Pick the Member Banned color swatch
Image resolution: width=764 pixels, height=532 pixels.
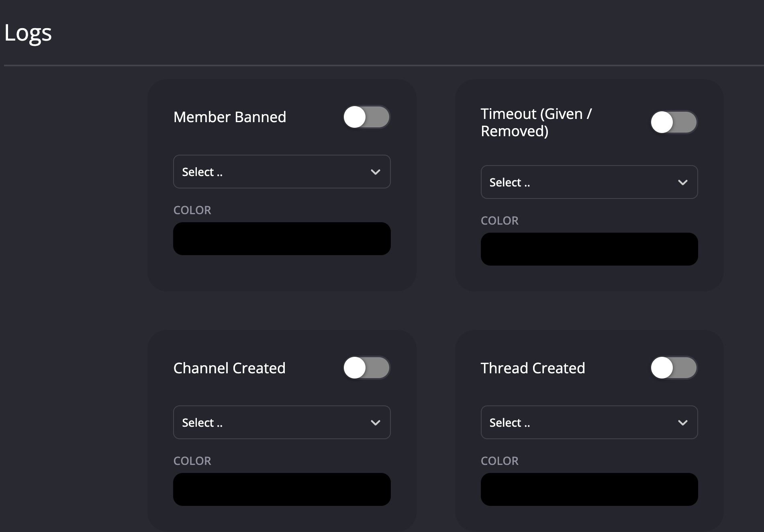pos(282,239)
